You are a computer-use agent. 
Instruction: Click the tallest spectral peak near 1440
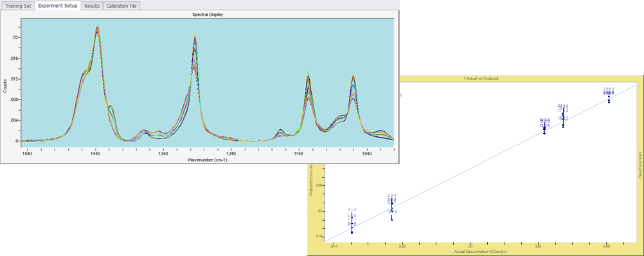click(98, 28)
